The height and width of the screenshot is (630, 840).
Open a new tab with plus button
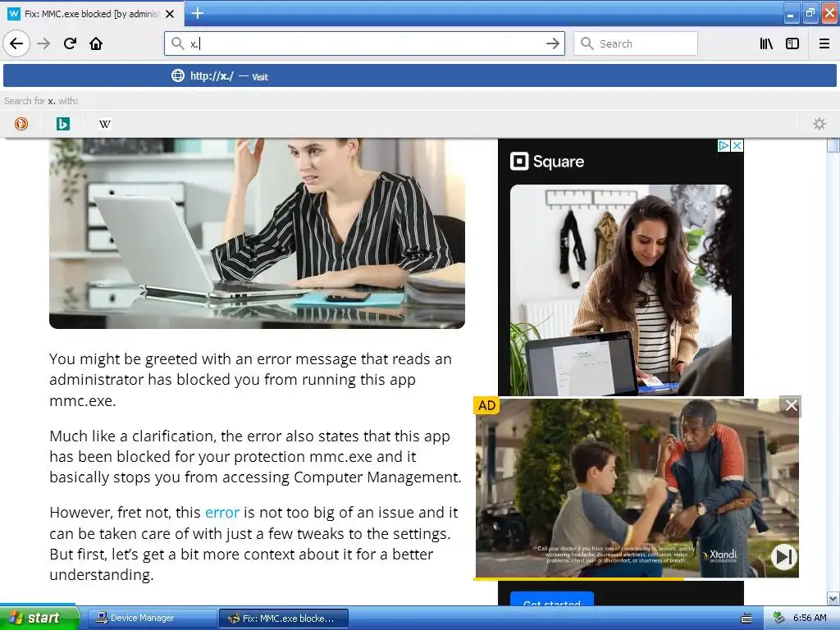197,13
